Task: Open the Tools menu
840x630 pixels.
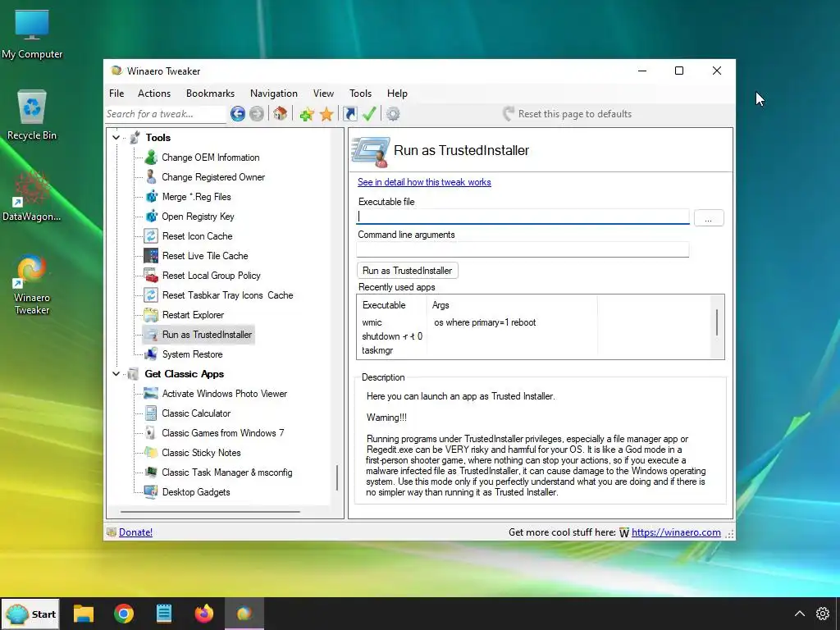Action: (361, 94)
